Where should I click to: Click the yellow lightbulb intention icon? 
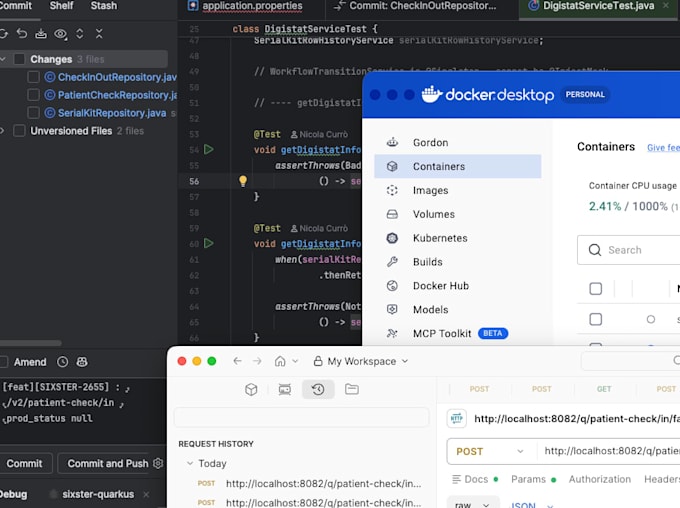coord(243,181)
